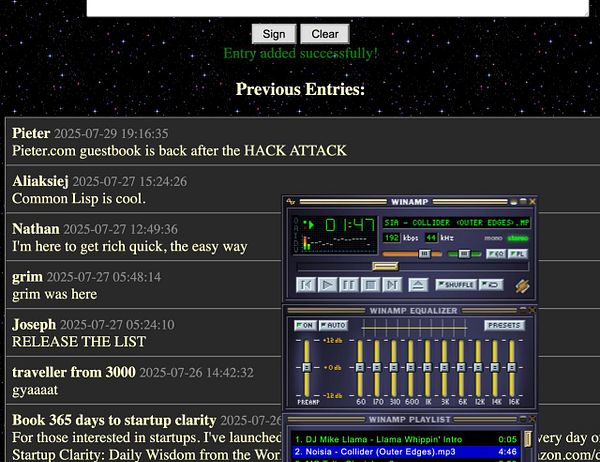Toggle the EQ window button in Winamp
The image size is (600, 462).
click(x=496, y=254)
